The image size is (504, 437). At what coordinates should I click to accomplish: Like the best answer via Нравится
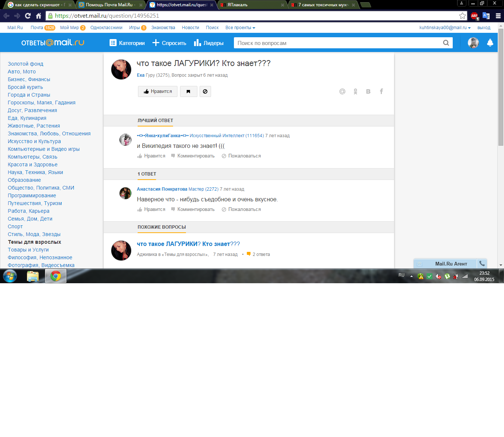tap(151, 156)
